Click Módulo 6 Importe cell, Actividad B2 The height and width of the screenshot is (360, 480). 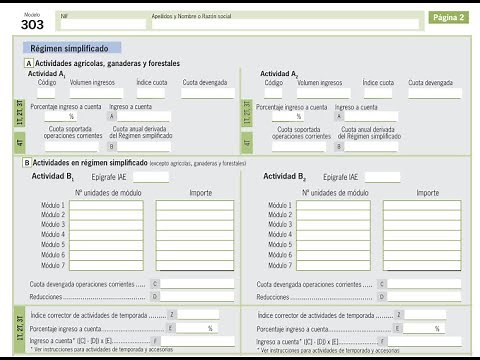coord(422,255)
